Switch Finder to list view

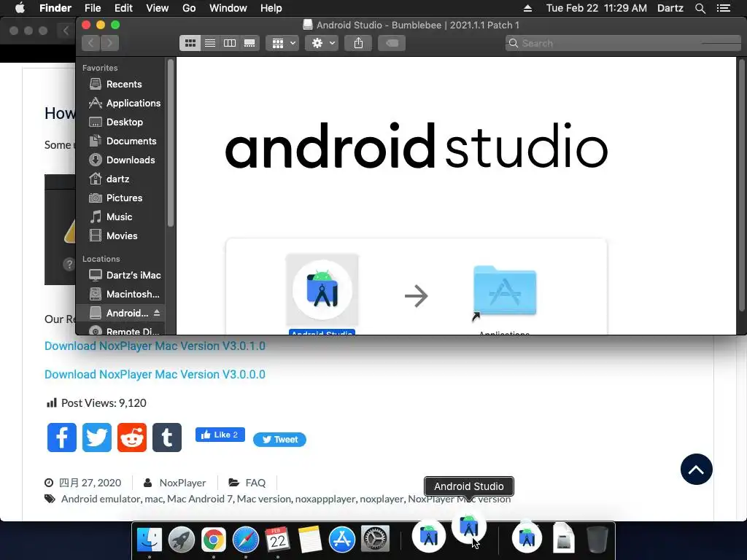tap(210, 43)
